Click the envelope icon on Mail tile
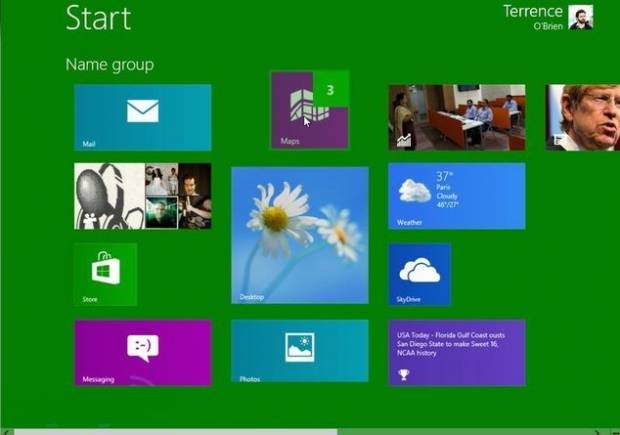This screenshot has height=435, width=620. 143,111
